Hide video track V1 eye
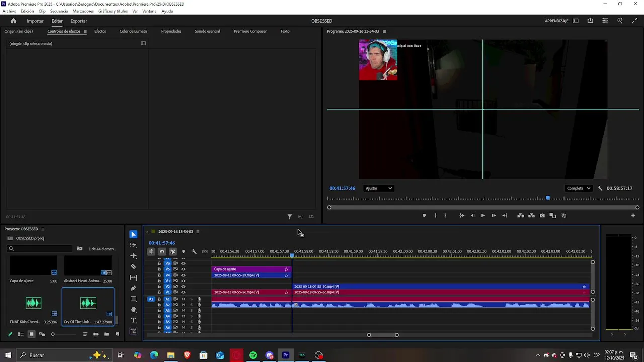This screenshot has height=362, width=644. [x=183, y=292]
